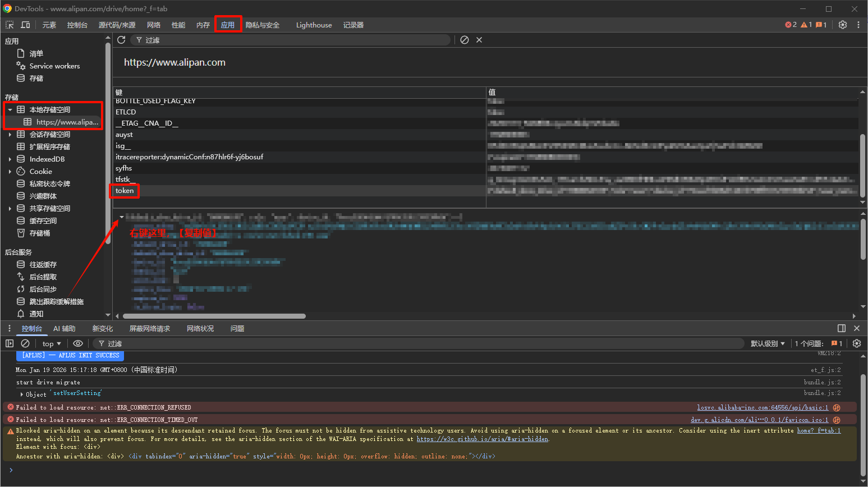Click the inspect element picker icon
The width and height of the screenshot is (868, 487).
click(10, 25)
